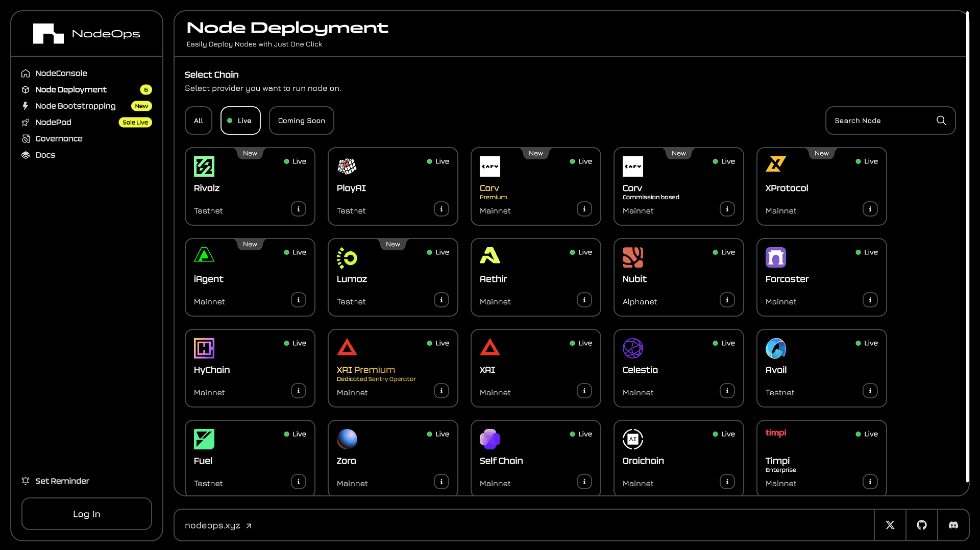Click the NodeOps logo in sidebar
980x550 pixels.
click(87, 34)
